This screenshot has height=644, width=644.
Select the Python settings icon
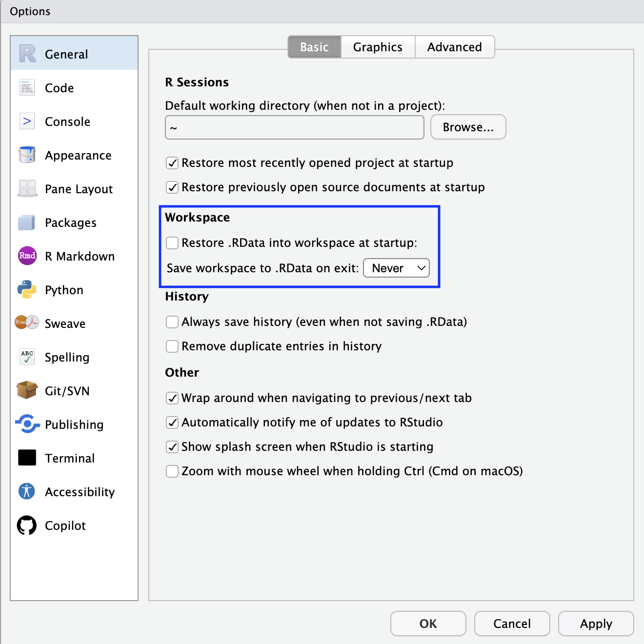(x=27, y=289)
